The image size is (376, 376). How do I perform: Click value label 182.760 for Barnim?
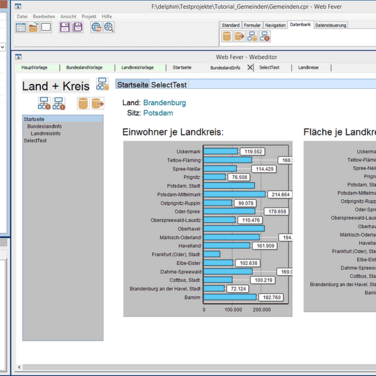click(272, 297)
